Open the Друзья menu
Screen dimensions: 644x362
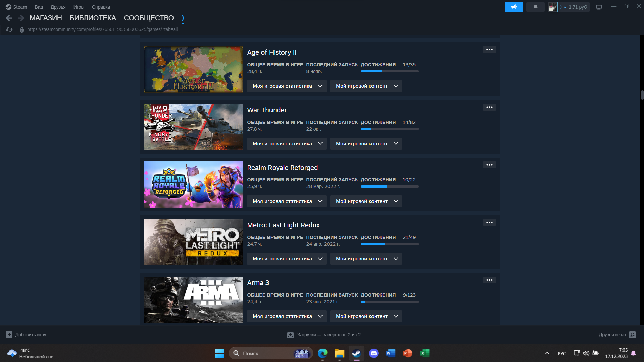point(58,7)
